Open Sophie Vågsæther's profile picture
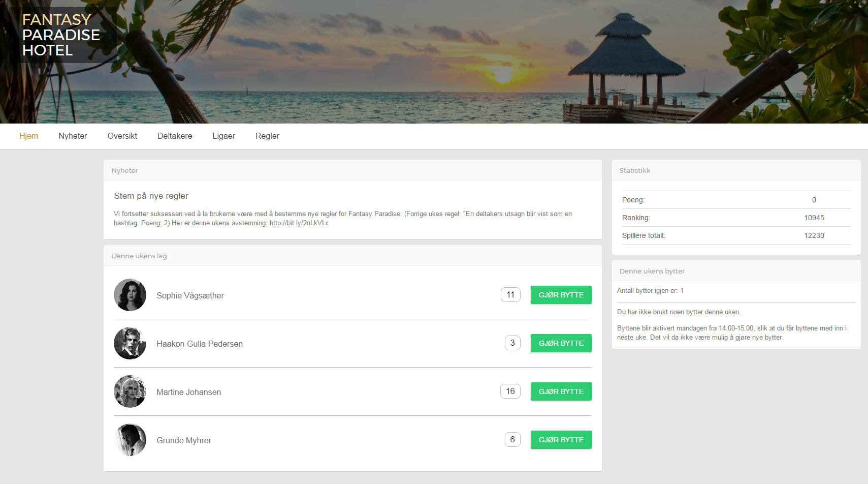Screen dimensions: 868x484 [130, 295]
